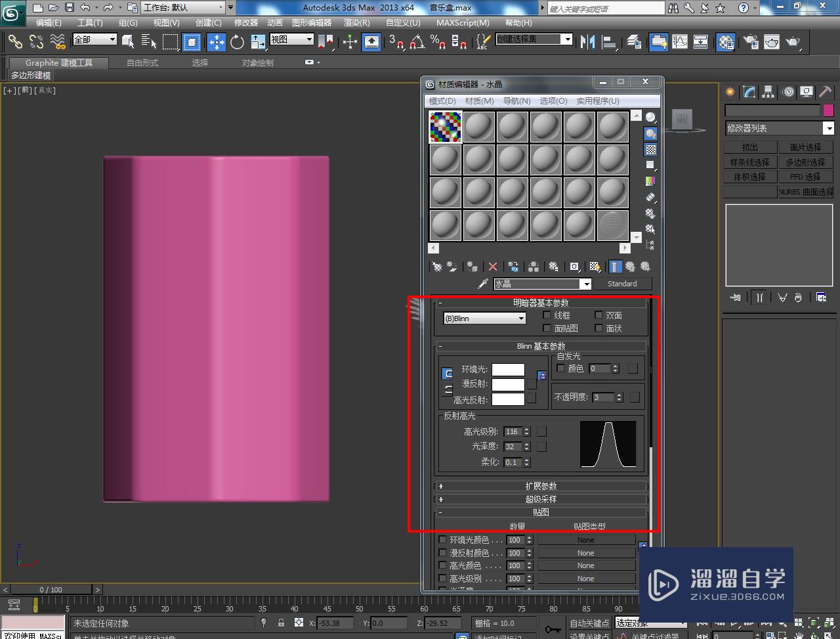
Task: Switch to the 自由形式 ribbon tab
Action: coord(142,63)
